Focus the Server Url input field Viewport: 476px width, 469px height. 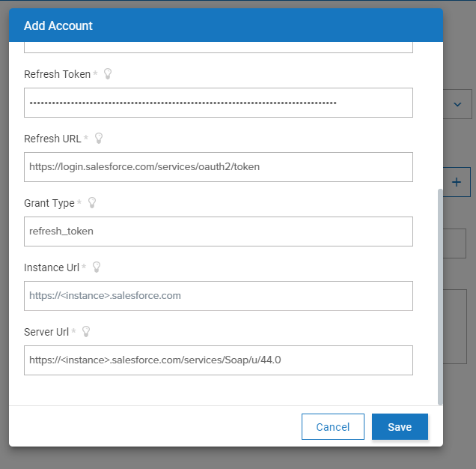click(218, 360)
